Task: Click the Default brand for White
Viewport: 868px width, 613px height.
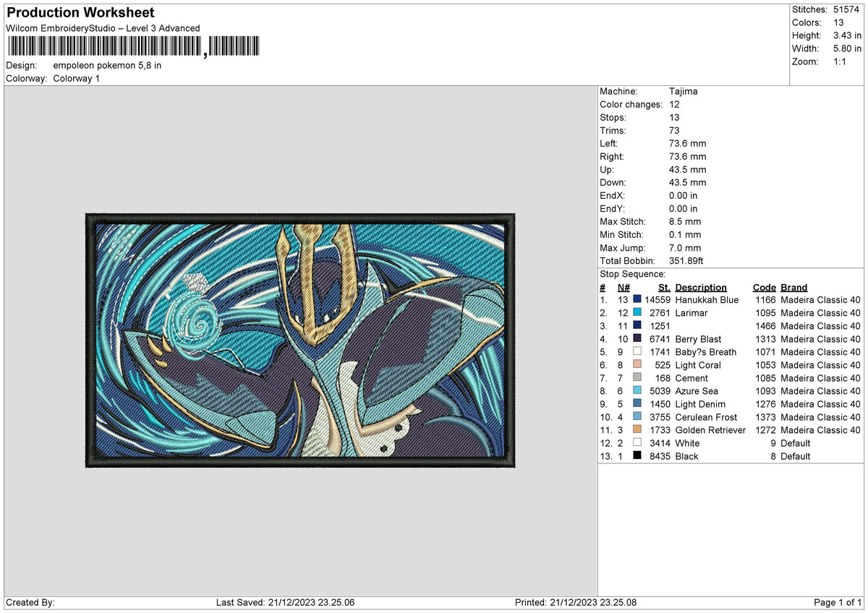Action: click(796, 443)
